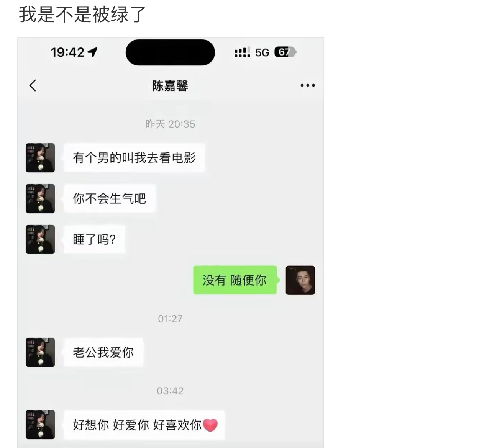Tap the 5G network indicator
This screenshot has height=448, width=492.
[262, 52]
